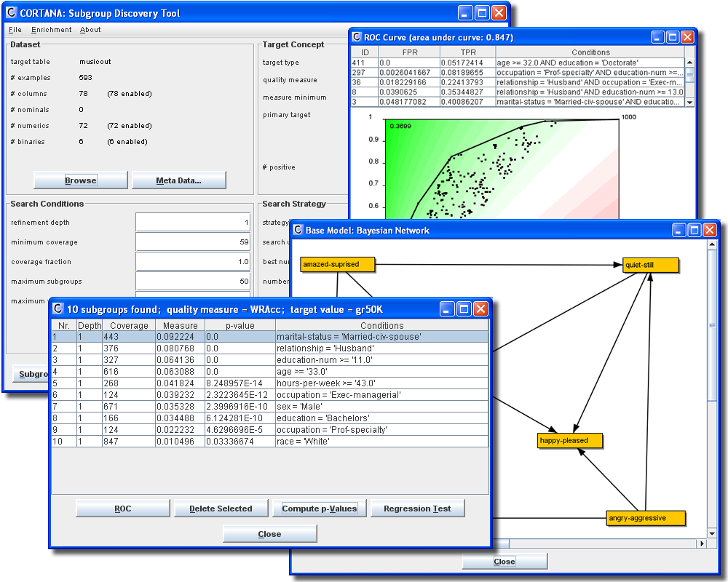Run the Regression Test button
Screen dimensions: 728x582
coord(417,509)
